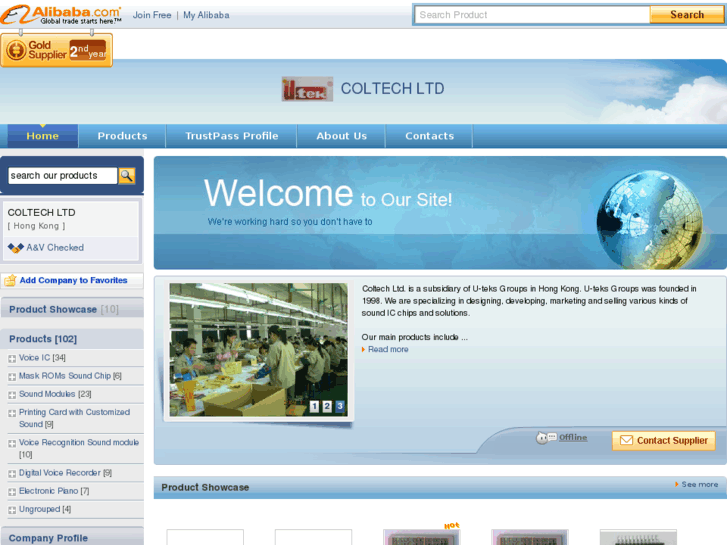Viewport: 727px width, 545px height.
Task: Click the orange Search button
Action: [687, 15]
